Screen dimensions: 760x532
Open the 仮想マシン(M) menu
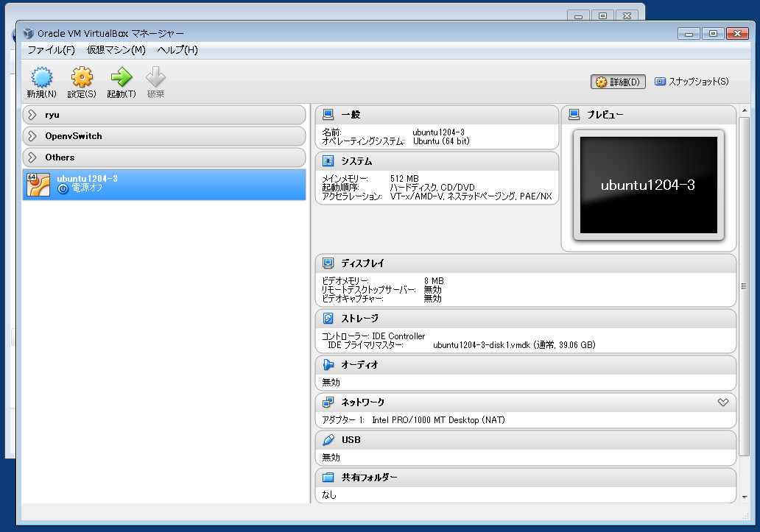[x=116, y=50]
